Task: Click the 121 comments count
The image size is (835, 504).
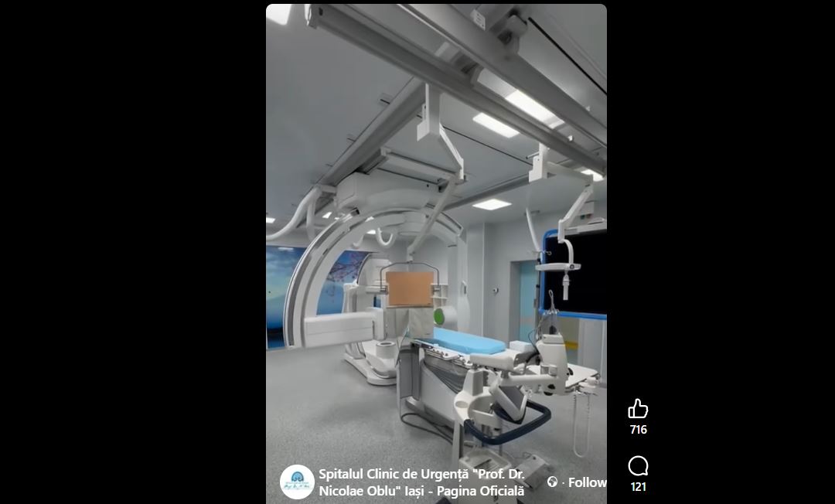Action: pos(638,487)
